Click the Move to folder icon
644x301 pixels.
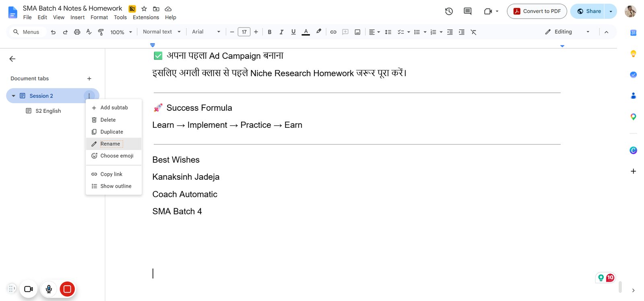pyautogui.click(x=156, y=8)
